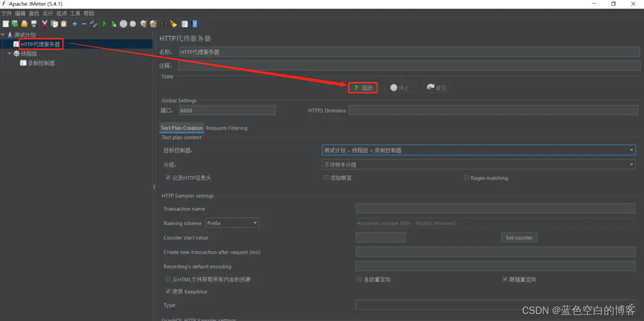Click the Function helper list icon
The width and height of the screenshot is (644, 321).
coord(184,24)
